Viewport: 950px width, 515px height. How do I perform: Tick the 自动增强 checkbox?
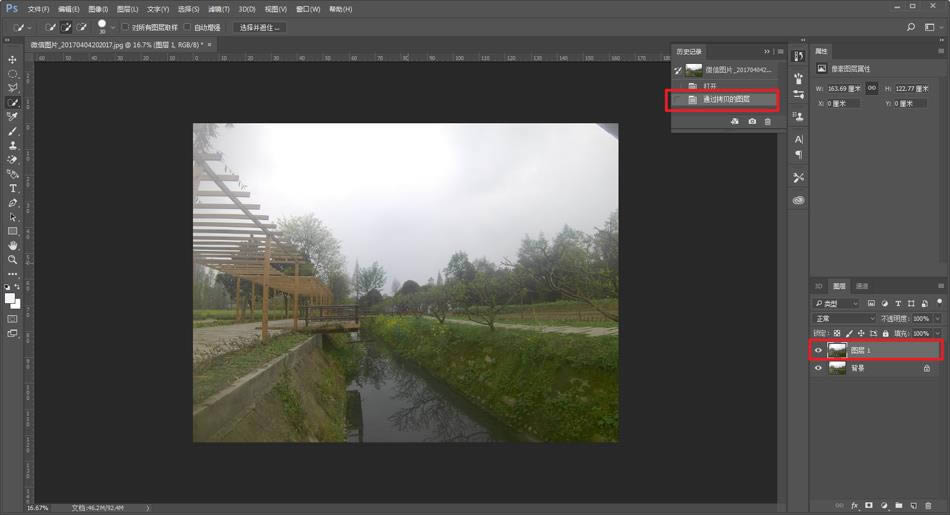click(x=188, y=27)
